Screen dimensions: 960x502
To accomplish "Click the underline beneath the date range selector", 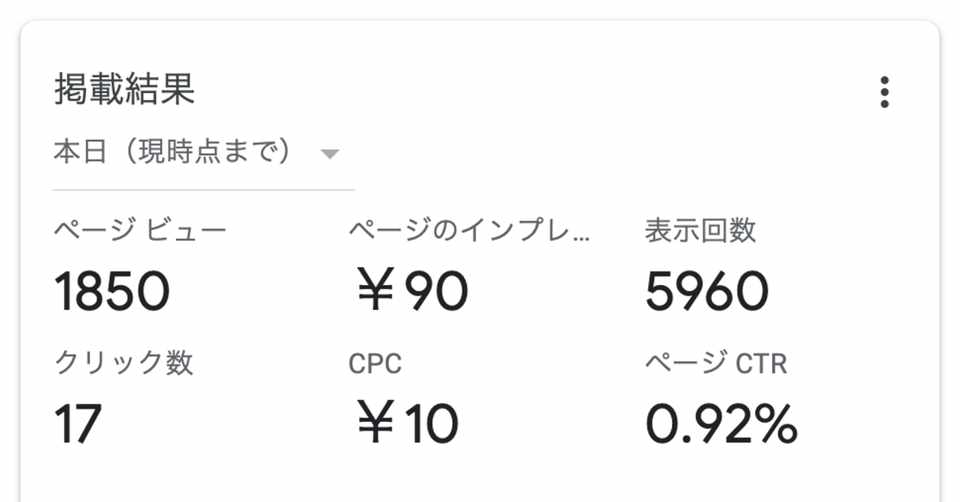I will pyautogui.click(x=203, y=188).
